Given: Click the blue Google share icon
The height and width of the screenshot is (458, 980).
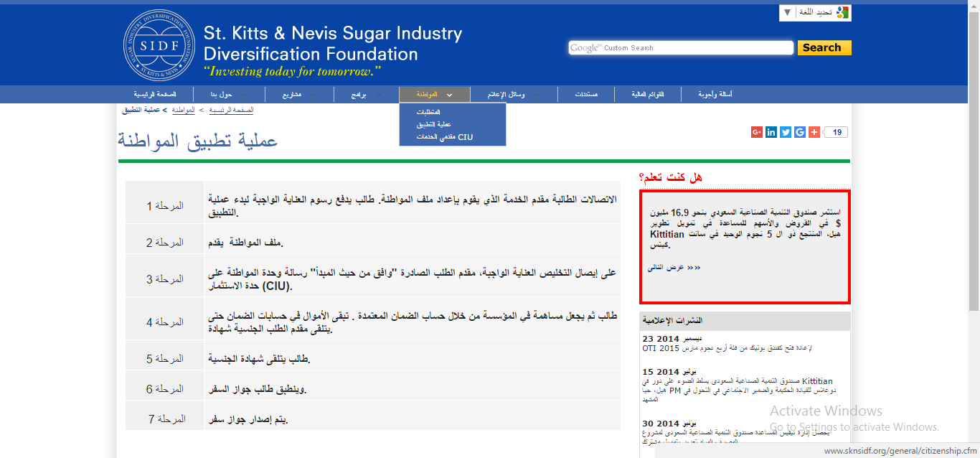Looking at the screenshot, I should [x=800, y=132].
